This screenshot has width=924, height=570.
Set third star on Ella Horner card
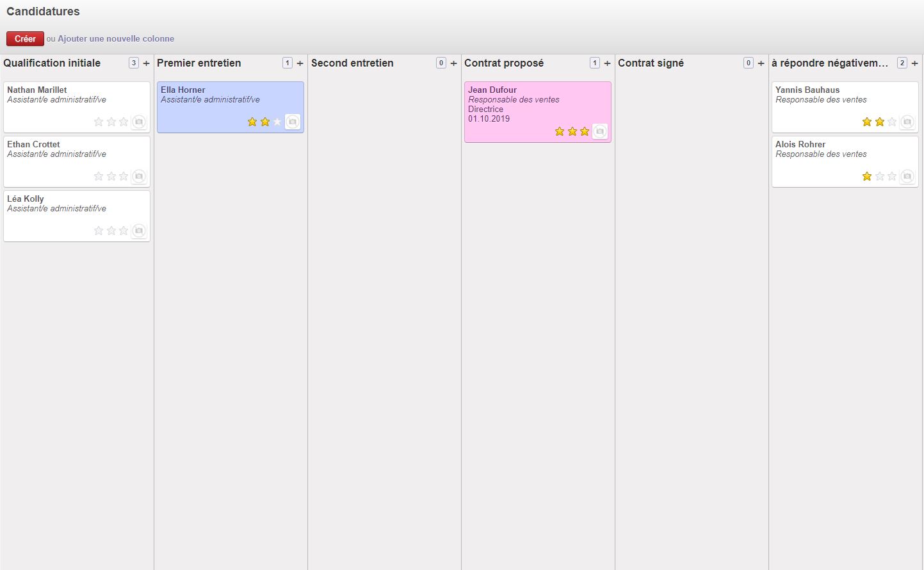point(277,122)
